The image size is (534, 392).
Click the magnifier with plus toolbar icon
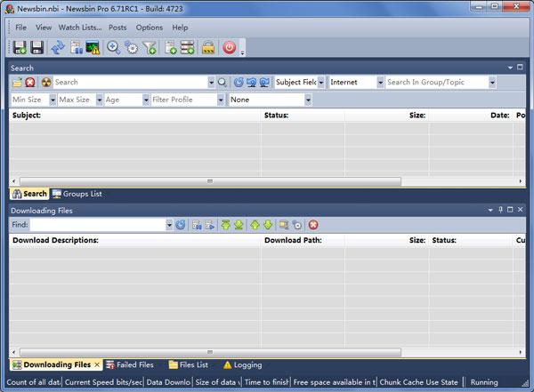click(x=113, y=47)
